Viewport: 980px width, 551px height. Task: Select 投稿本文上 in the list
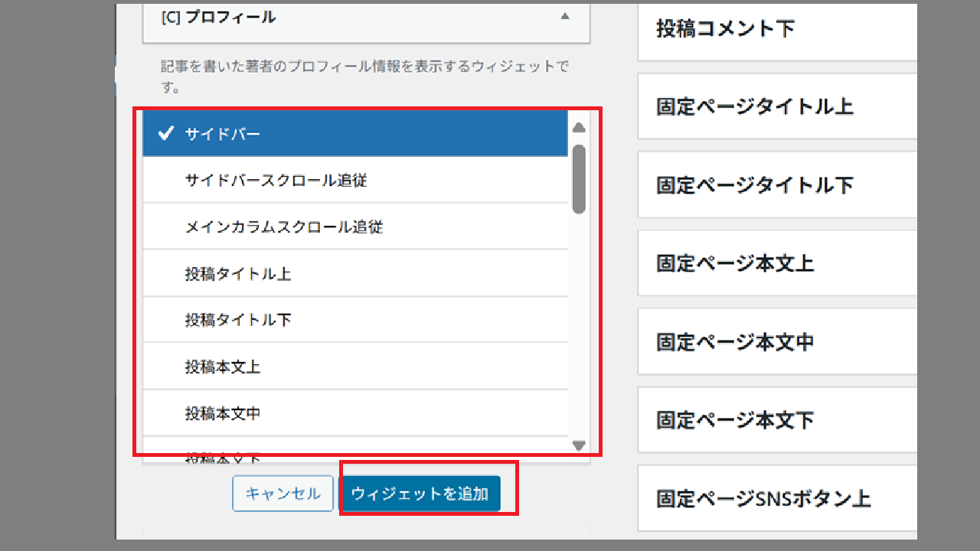click(355, 367)
